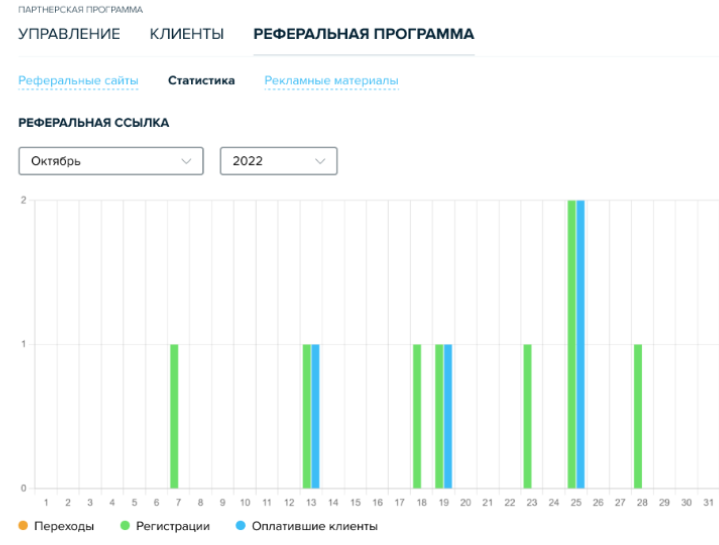Image resolution: width=719 pixels, height=545 pixels.
Task: Click y-axis label 2
Action: point(23,200)
